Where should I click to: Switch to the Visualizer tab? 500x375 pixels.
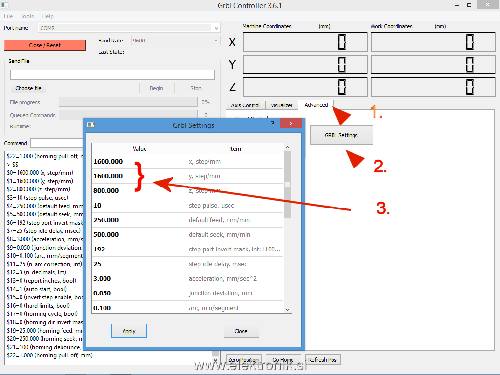(x=282, y=105)
